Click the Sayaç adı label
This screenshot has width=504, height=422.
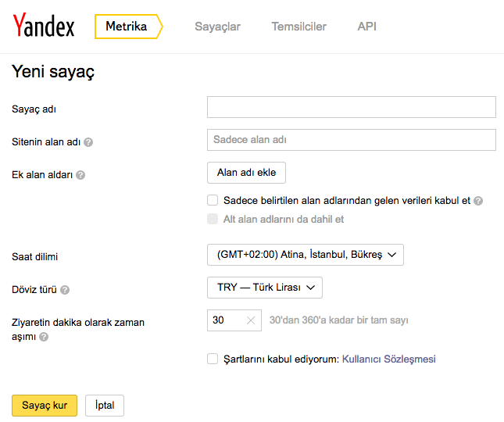point(34,109)
